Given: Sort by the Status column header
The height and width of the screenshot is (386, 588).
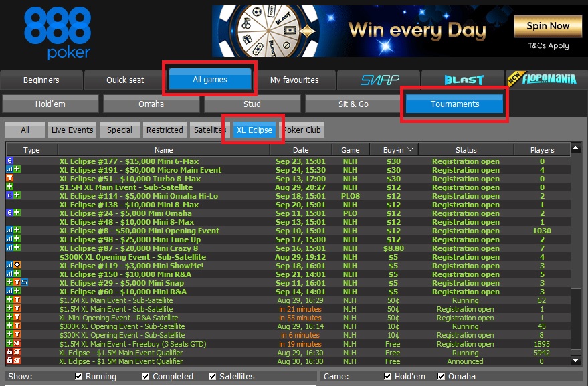Looking at the screenshot, I should [466, 150].
